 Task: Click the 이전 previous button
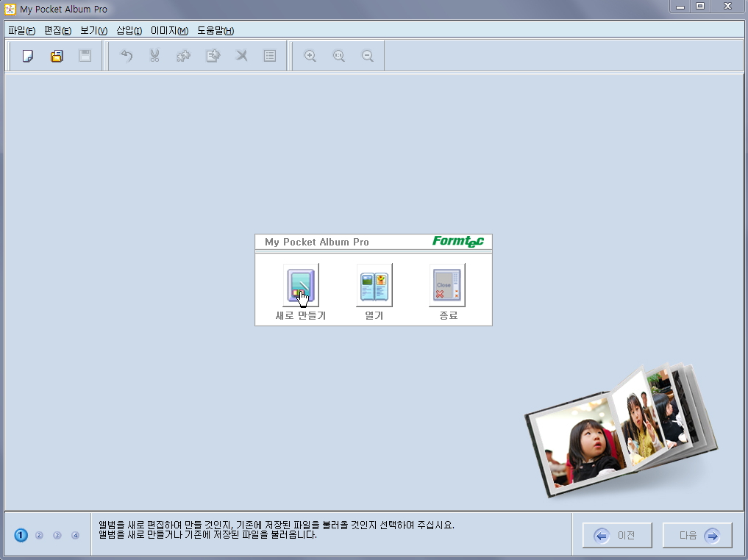pyautogui.click(x=617, y=535)
